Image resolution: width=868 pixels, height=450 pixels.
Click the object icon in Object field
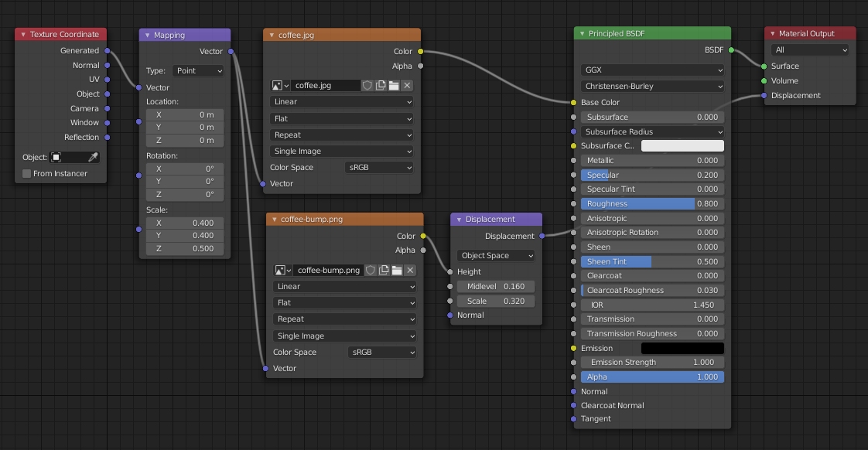(x=56, y=157)
